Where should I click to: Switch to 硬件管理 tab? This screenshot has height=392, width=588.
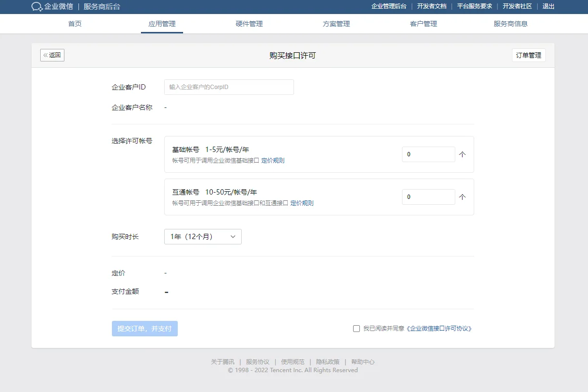pyautogui.click(x=249, y=24)
